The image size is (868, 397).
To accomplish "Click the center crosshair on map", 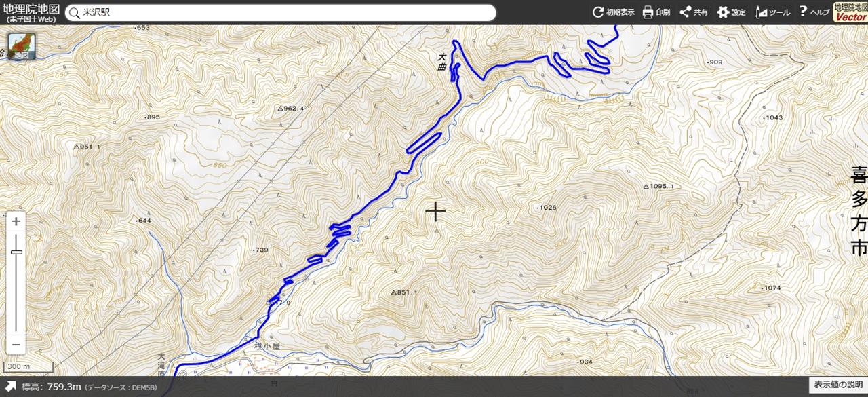I will (435, 212).
